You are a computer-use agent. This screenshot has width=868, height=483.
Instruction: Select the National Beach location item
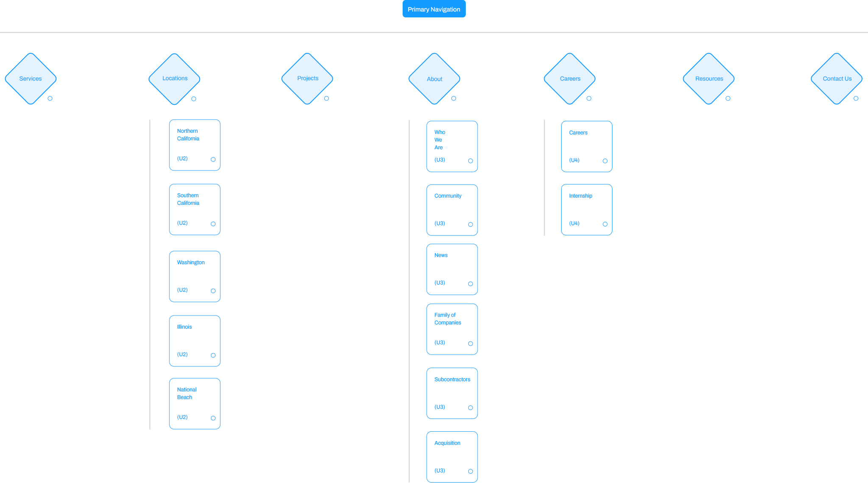(195, 403)
